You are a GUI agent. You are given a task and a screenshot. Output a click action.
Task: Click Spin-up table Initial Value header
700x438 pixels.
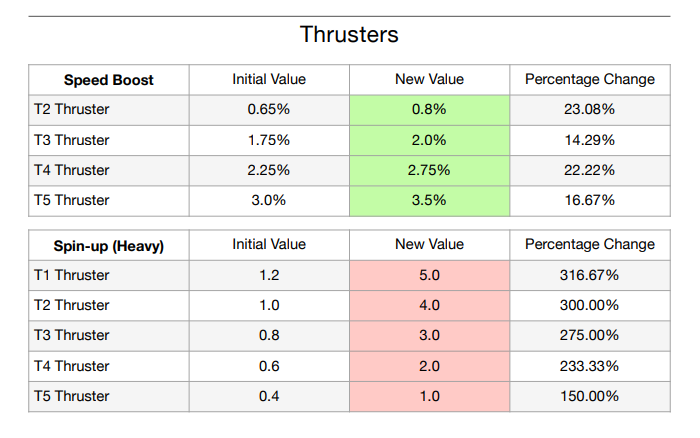pyautogui.click(x=269, y=245)
